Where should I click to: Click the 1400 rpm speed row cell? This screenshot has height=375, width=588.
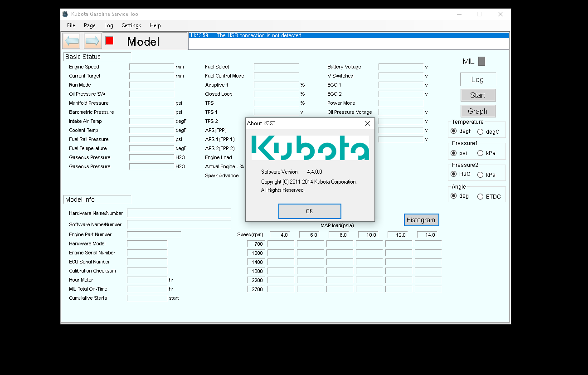coord(256,262)
